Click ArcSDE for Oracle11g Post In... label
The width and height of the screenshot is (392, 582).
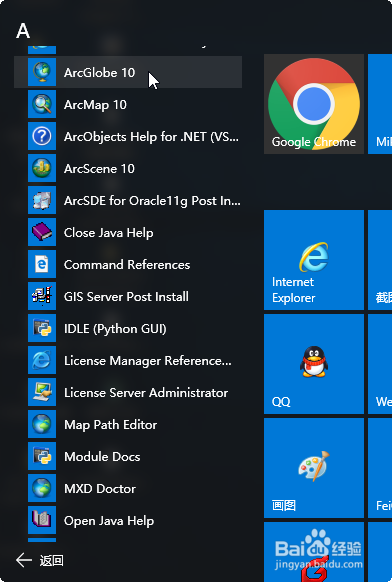(x=152, y=201)
